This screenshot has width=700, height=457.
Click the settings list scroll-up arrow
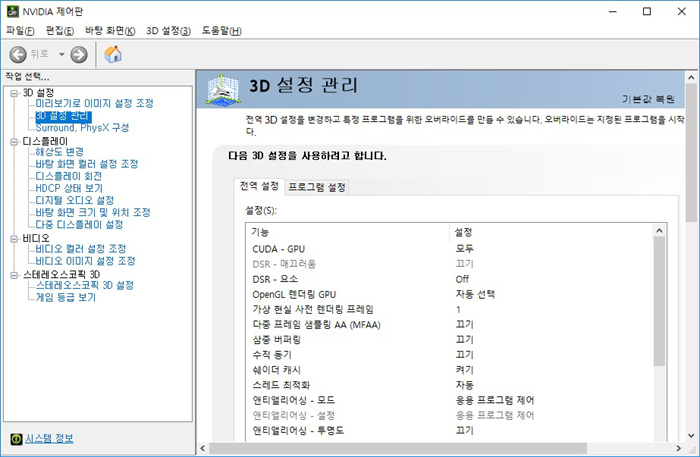pyautogui.click(x=659, y=231)
